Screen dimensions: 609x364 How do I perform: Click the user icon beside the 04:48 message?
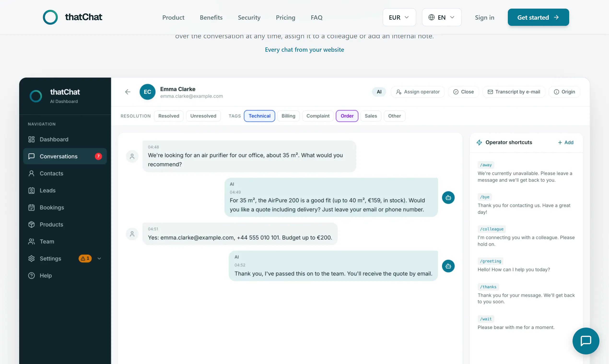point(132,156)
